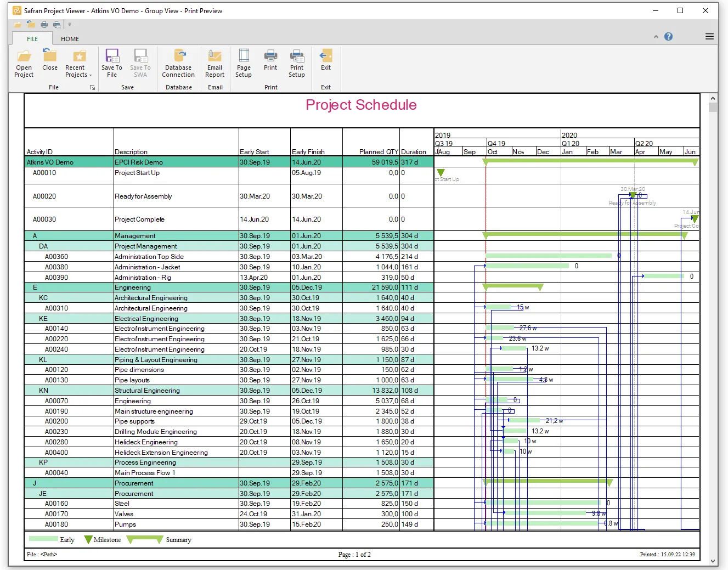Click the vertical scrollbar thumb

pyautogui.click(x=713, y=108)
